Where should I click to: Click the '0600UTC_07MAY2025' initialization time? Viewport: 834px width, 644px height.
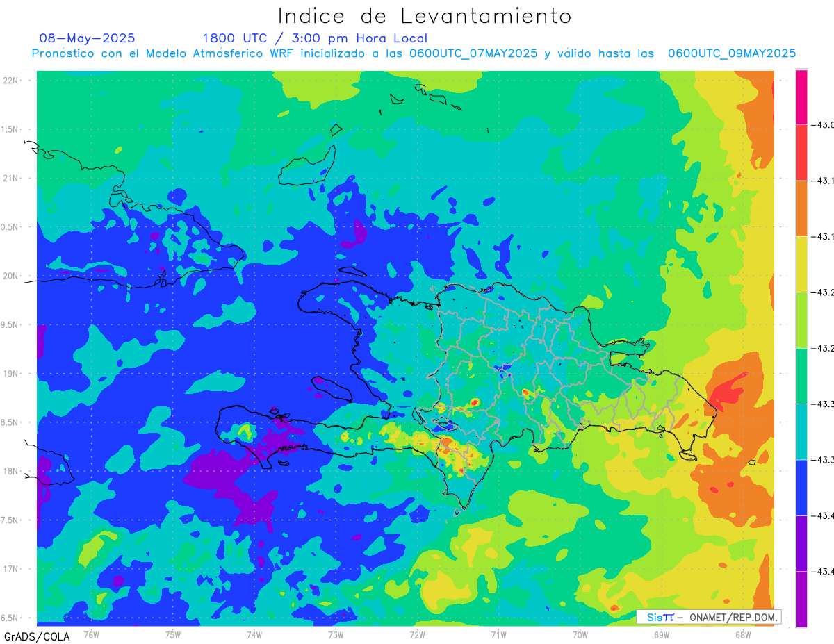click(x=473, y=53)
